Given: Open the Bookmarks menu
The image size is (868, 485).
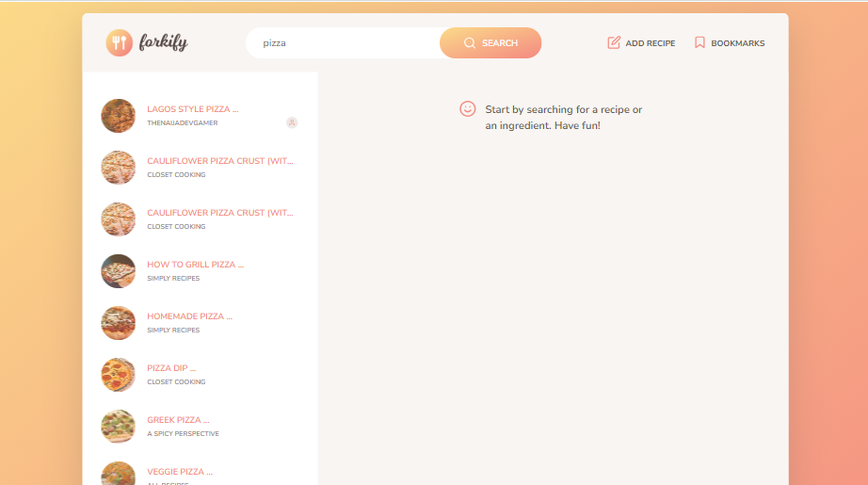Looking at the screenshot, I should (730, 43).
